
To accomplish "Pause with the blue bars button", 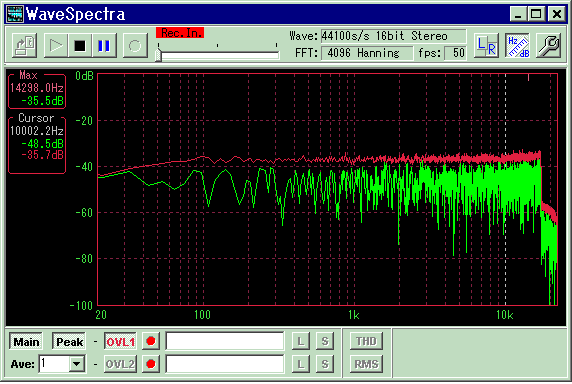I will [x=104, y=46].
